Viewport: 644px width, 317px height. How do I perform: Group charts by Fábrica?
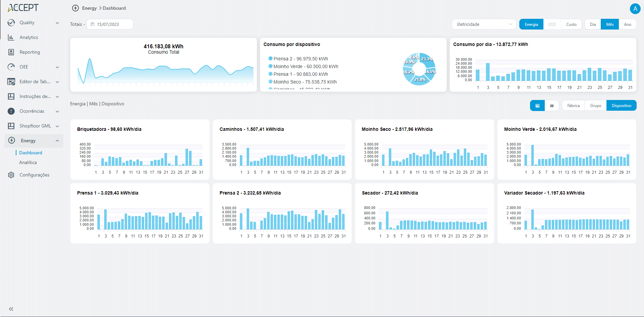pyautogui.click(x=573, y=106)
